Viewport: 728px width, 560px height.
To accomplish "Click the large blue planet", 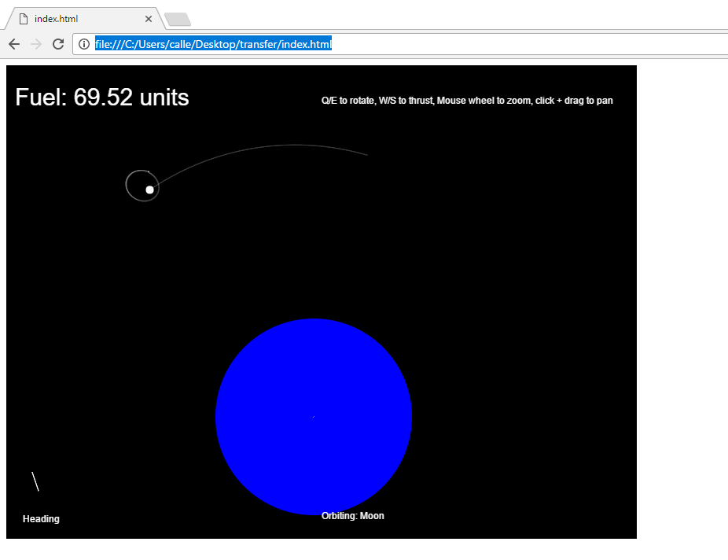I will [314, 417].
